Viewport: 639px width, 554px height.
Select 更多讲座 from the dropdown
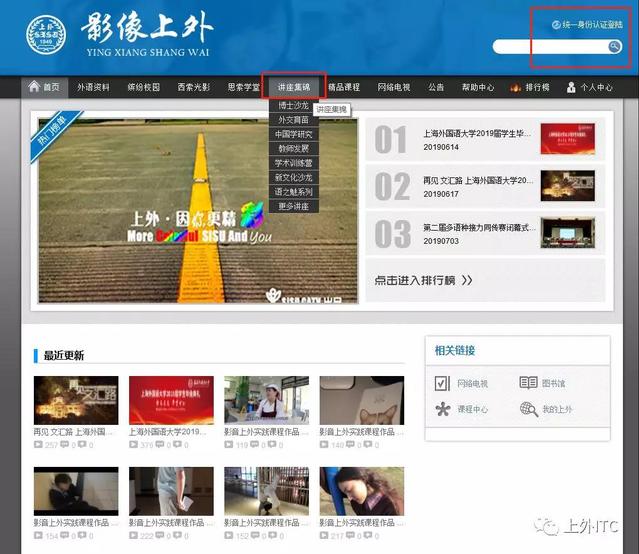click(294, 206)
